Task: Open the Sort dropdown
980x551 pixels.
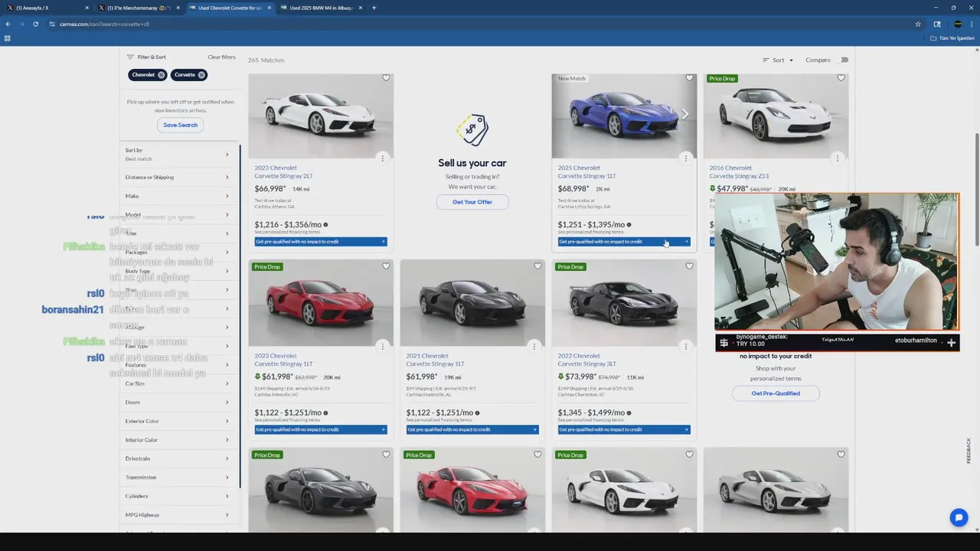Action: (x=778, y=60)
